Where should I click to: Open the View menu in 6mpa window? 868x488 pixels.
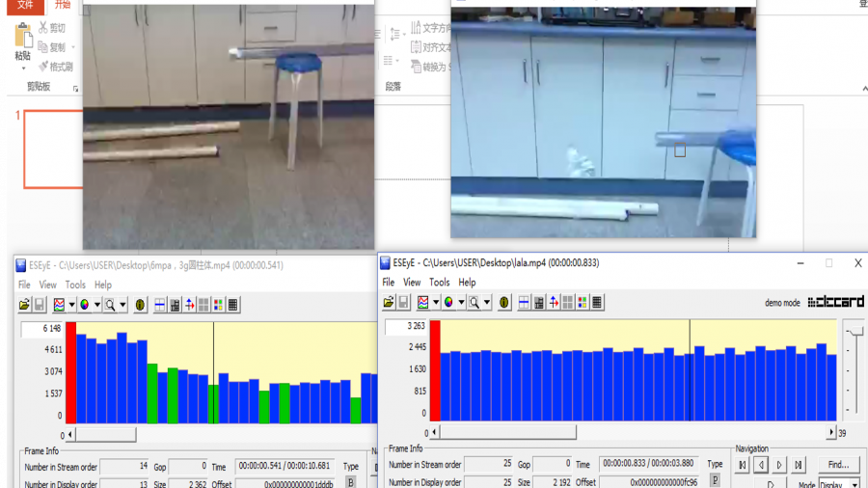click(47, 285)
